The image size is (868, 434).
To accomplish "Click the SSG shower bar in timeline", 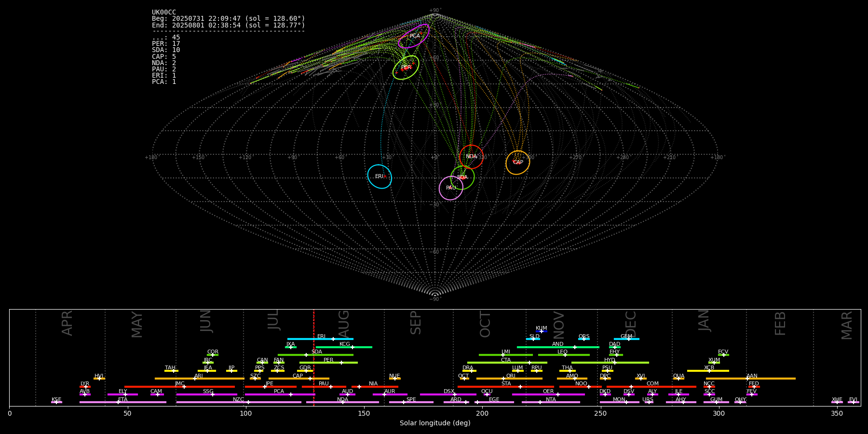I will 206,394.
